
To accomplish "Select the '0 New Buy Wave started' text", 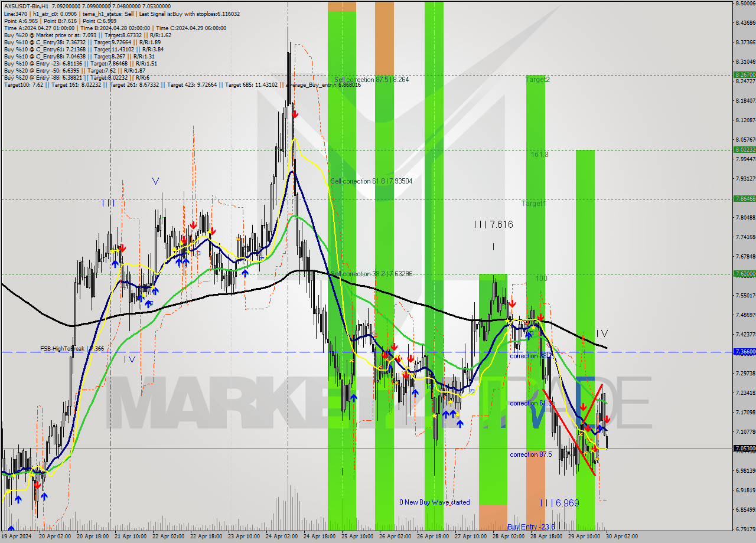I will [435, 502].
